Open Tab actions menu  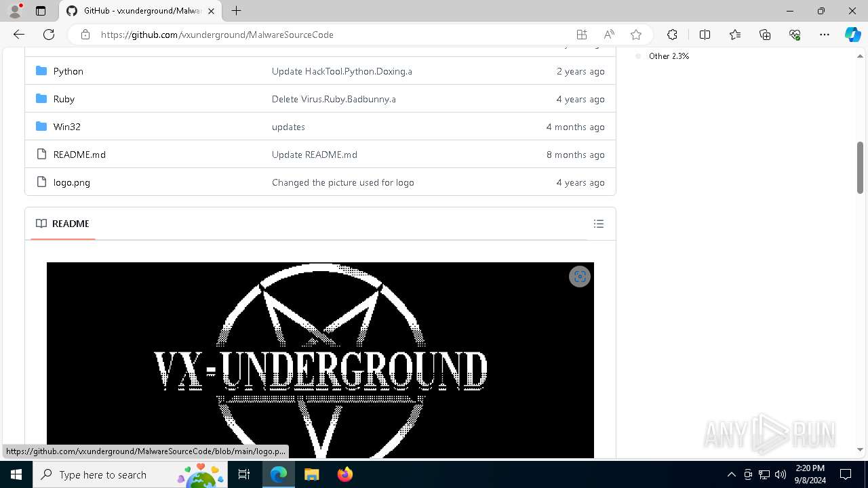click(x=41, y=11)
